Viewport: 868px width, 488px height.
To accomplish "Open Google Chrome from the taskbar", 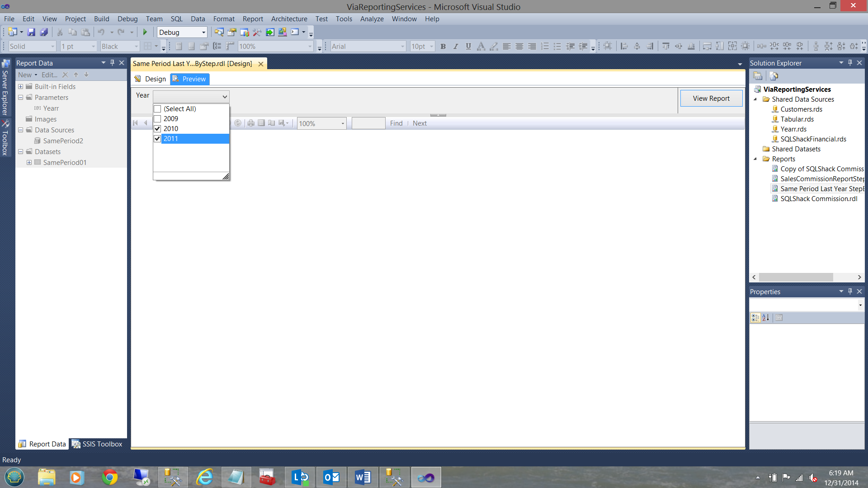I will [109, 477].
